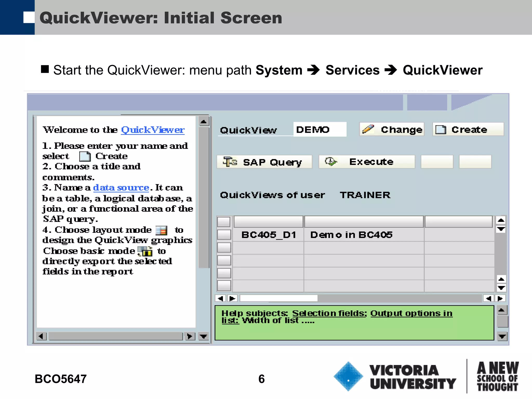This screenshot has height=399, width=532.
Task: Click table horizontal left-end right arrow
Action: pyautogui.click(x=232, y=298)
